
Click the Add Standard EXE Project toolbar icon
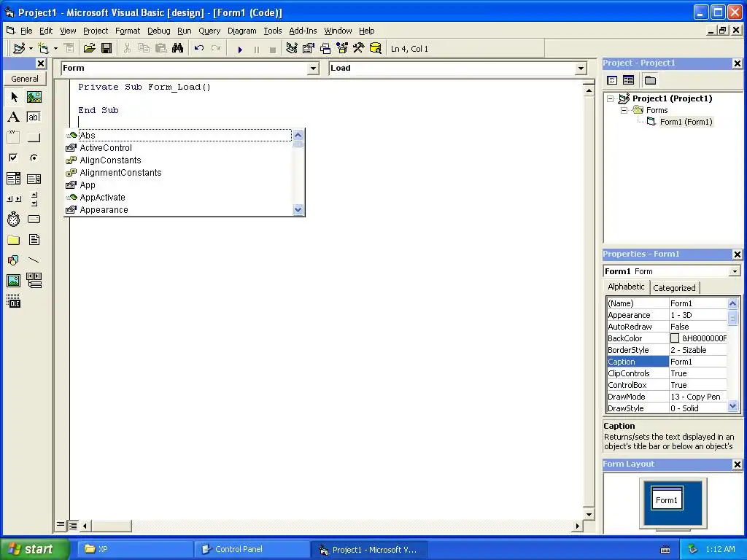pyautogui.click(x=20, y=49)
